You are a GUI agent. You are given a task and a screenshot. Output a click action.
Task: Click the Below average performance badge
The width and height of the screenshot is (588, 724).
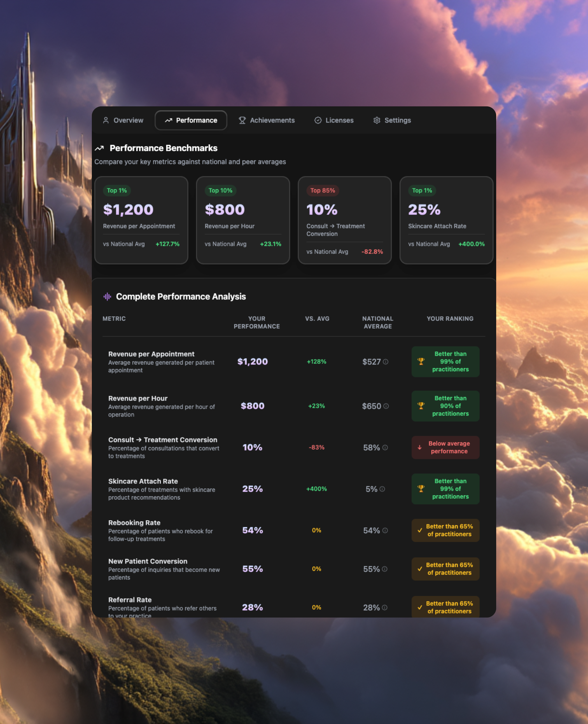(445, 447)
